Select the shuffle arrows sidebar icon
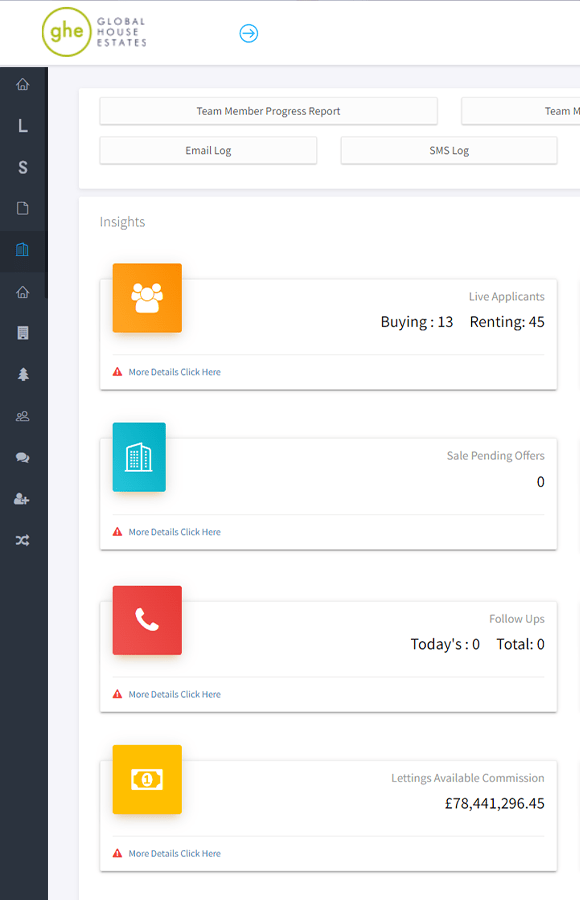 tap(22, 540)
